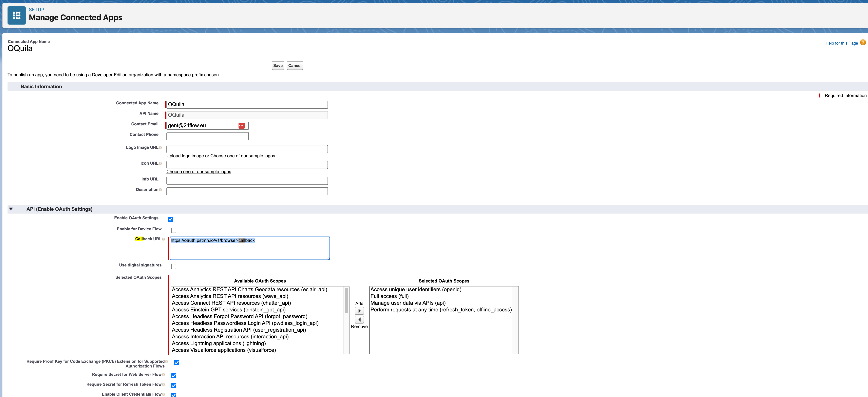Viewport: 868px width, 397px height.
Task: Click the Add scope right arrow button
Action: coord(359,311)
